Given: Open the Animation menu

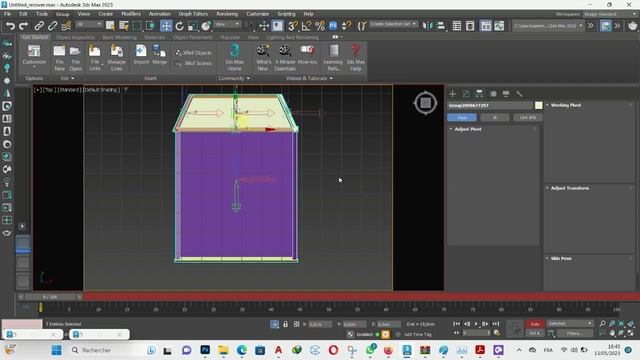Looking at the screenshot, I should coord(160,14).
